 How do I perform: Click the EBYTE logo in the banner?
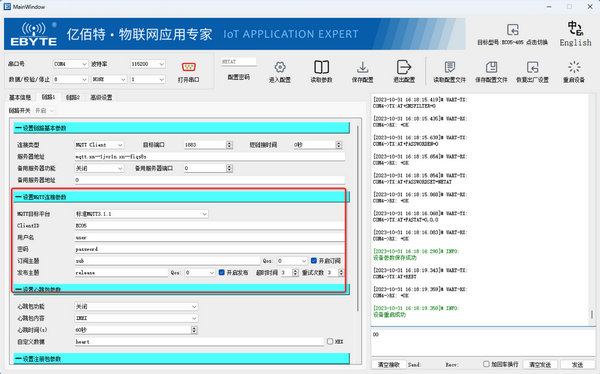point(34,34)
